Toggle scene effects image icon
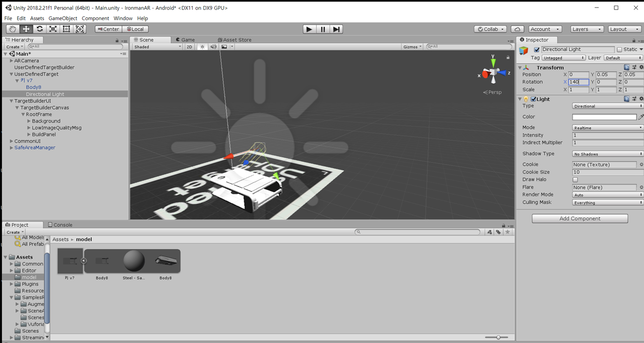The image size is (644, 343). (x=224, y=47)
